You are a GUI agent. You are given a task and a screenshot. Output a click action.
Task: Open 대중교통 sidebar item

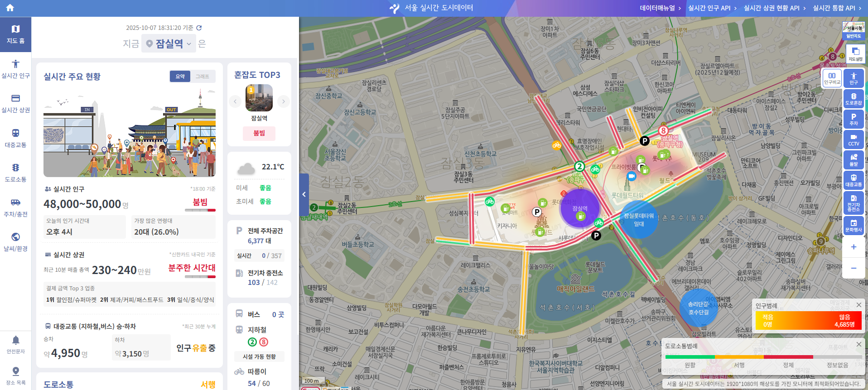(15, 139)
